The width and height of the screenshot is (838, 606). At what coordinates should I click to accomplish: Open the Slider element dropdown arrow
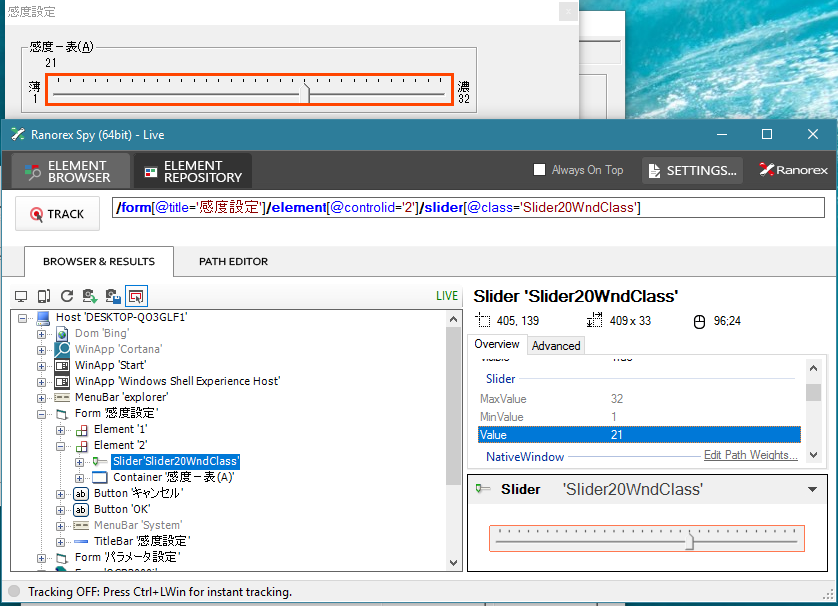click(x=812, y=490)
